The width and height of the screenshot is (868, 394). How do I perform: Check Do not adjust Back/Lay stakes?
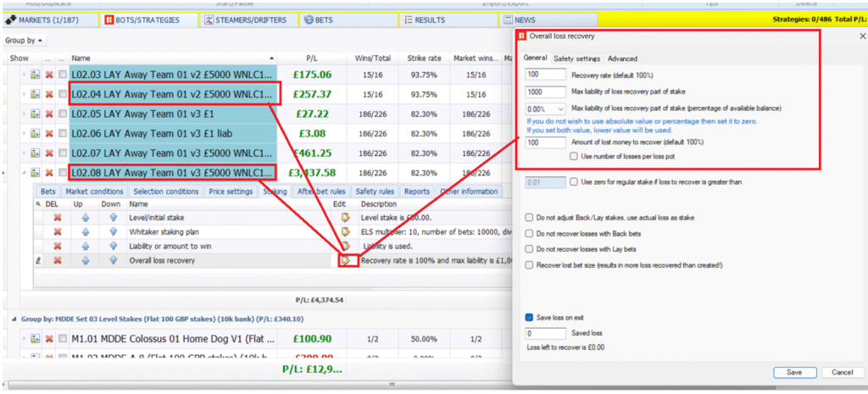point(530,218)
